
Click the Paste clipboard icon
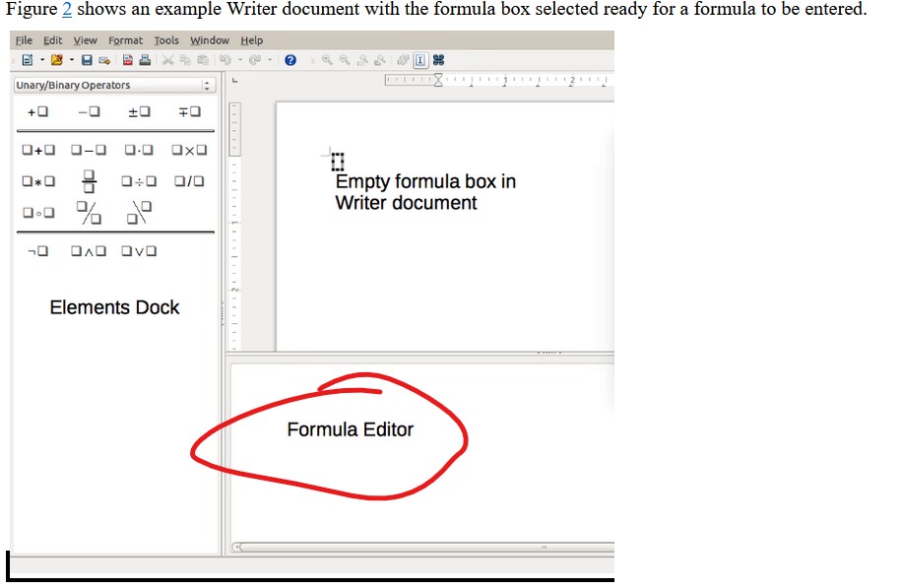click(203, 60)
